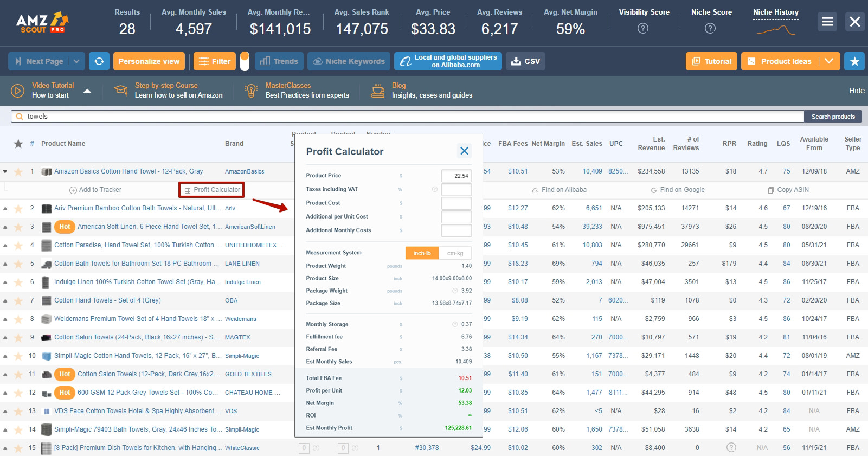This screenshot has width=868, height=456.
Task: Export results with the CSV button
Action: (525, 61)
